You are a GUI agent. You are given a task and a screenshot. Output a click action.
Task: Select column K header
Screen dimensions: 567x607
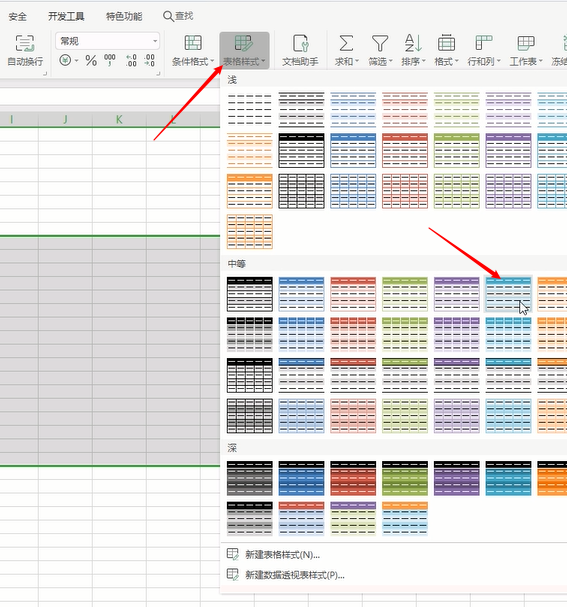pyautogui.click(x=119, y=120)
